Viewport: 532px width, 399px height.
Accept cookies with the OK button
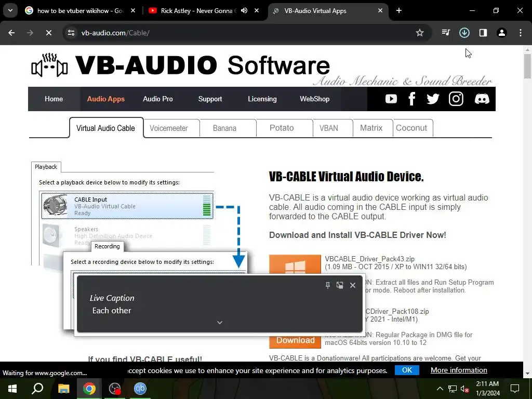[x=407, y=370]
